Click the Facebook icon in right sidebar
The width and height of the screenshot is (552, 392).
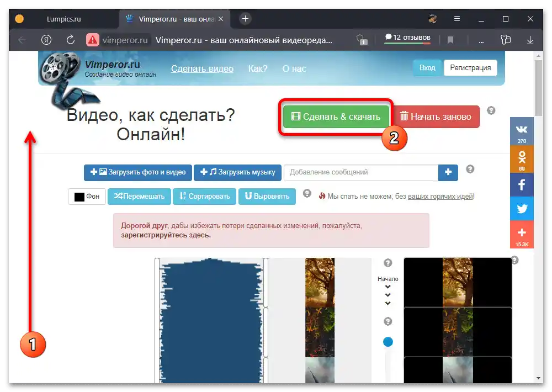[x=521, y=184]
